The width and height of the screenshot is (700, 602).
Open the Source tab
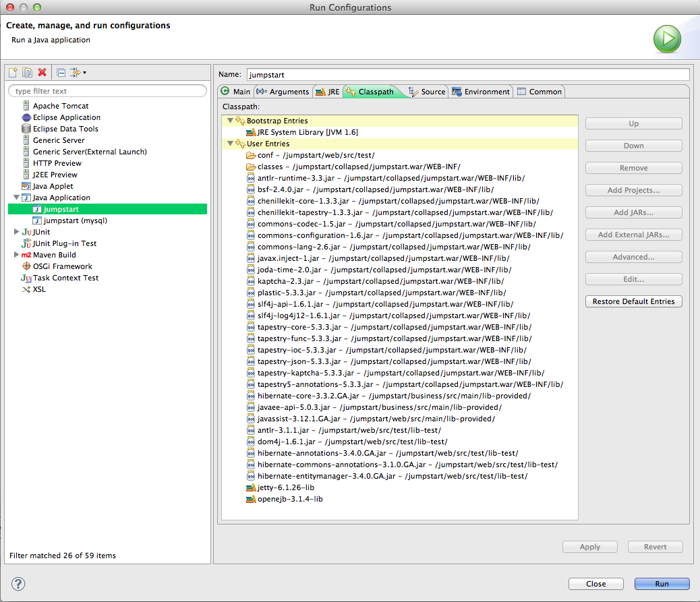428,92
